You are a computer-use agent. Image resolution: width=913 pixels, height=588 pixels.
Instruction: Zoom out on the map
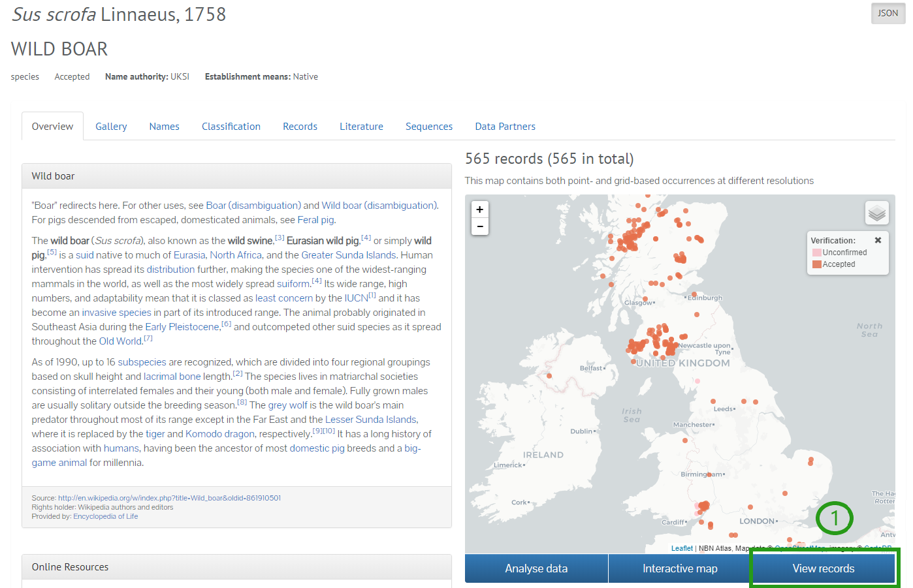(480, 226)
